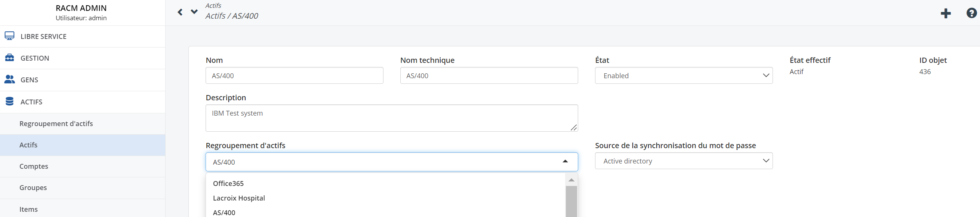Click the RACM ADMIN title

coord(81,8)
